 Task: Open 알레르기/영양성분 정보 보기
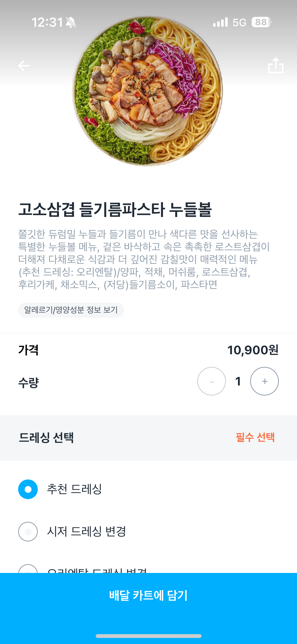coord(71,310)
